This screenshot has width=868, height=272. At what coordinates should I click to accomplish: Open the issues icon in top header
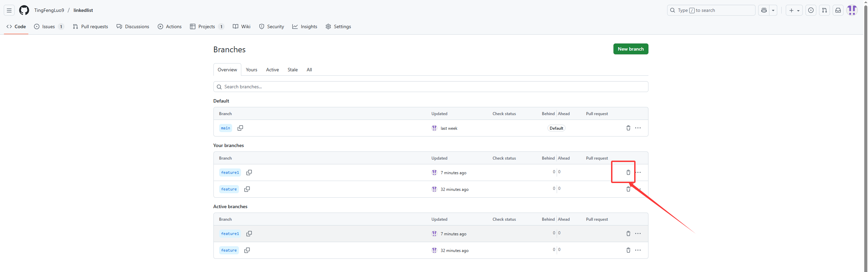tap(811, 10)
